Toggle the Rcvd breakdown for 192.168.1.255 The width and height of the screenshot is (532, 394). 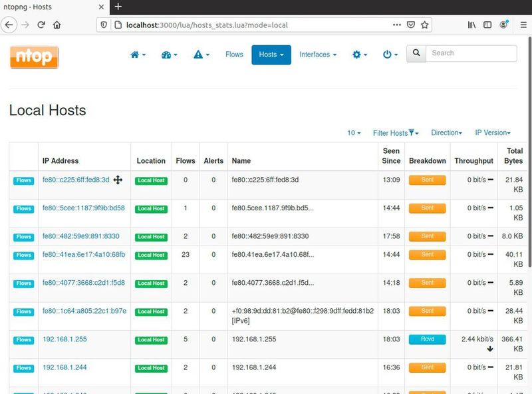click(426, 339)
